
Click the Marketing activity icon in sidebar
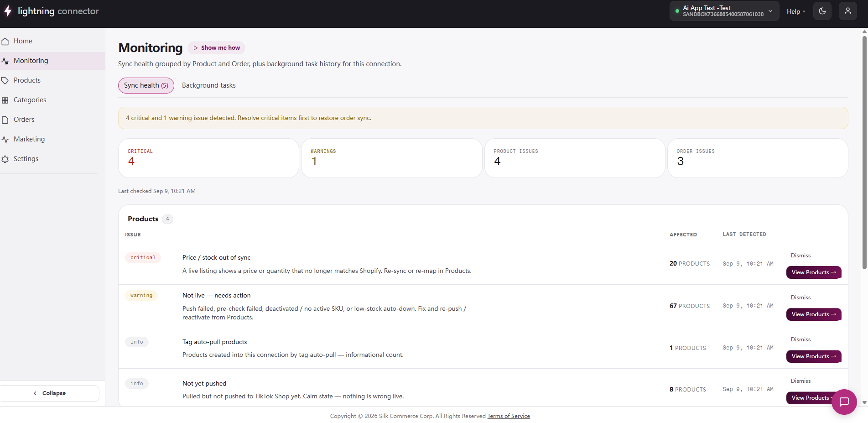(x=5, y=140)
